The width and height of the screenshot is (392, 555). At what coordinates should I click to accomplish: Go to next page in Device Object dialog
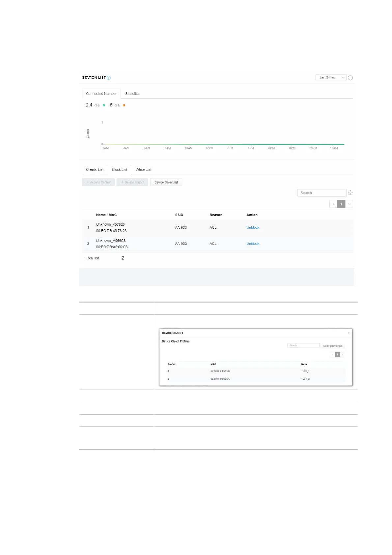[x=343, y=355]
